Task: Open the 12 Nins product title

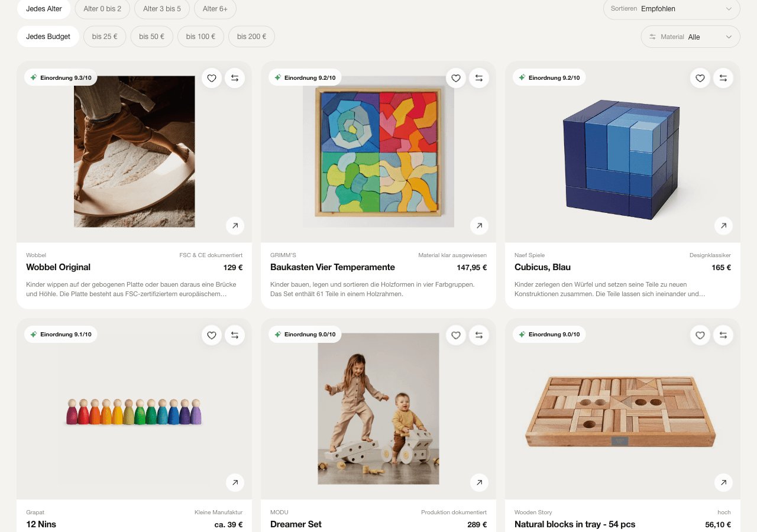Action: click(41, 524)
